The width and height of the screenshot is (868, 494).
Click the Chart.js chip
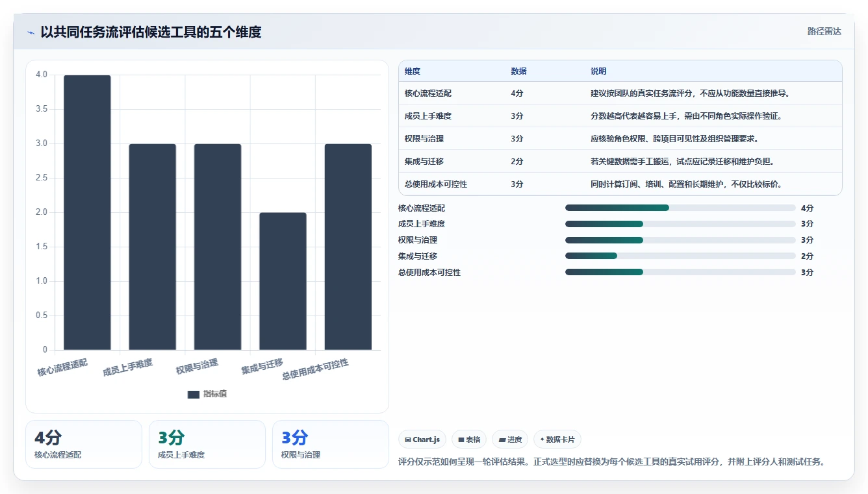tap(422, 439)
